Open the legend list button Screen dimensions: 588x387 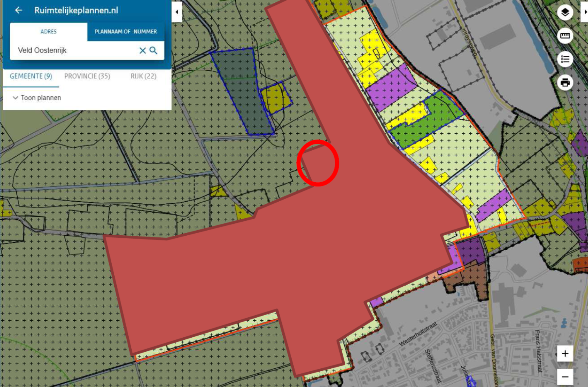[x=565, y=59]
